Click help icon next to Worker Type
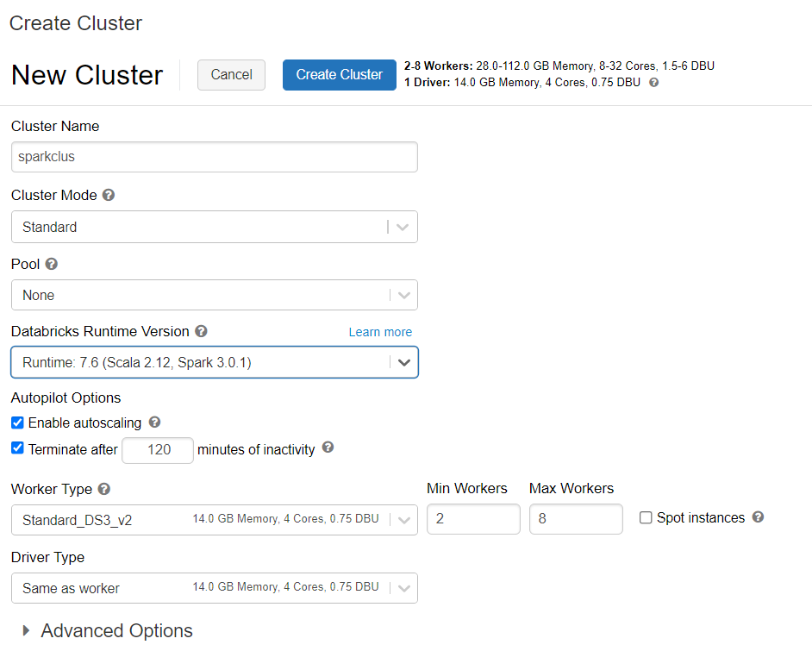Image resolution: width=812 pixels, height=651 pixels. [x=104, y=489]
